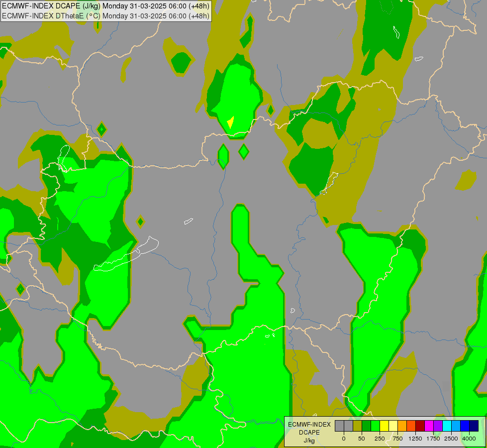Click the legend value 50

[362, 439]
